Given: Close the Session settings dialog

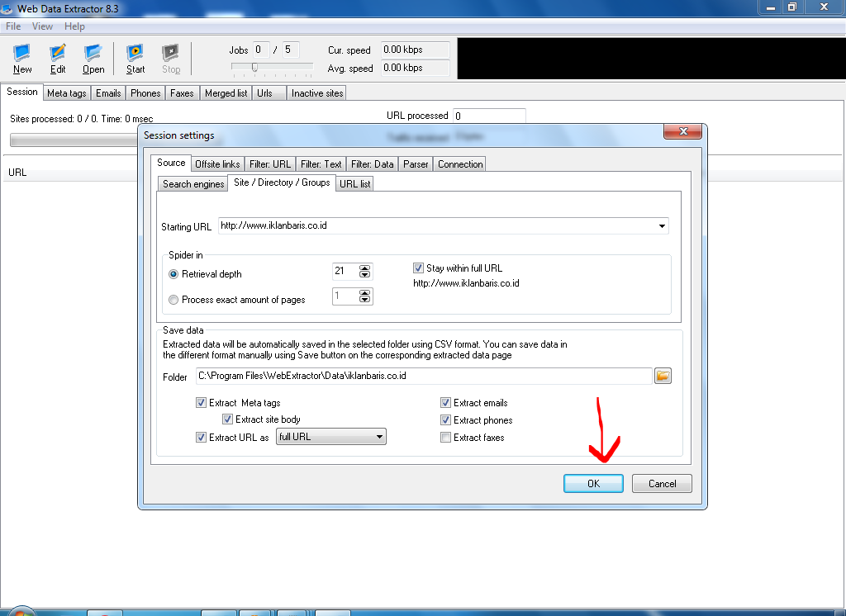Looking at the screenshot, I should tap(683, 131).
